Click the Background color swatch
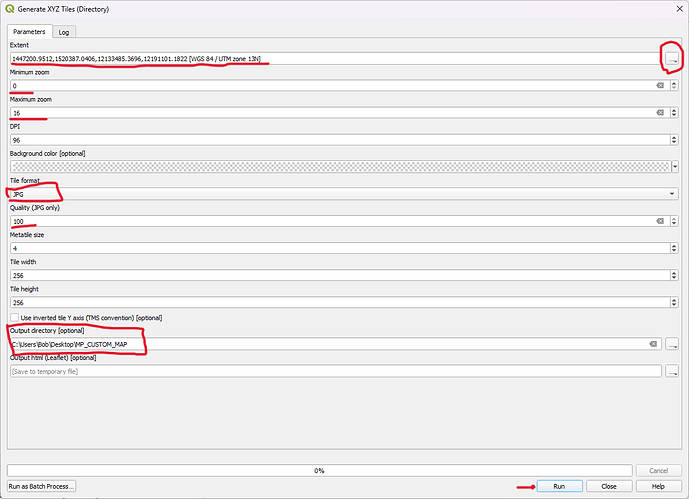The width and height of the screenshot is (689, 499). click(x=341, y=167)
